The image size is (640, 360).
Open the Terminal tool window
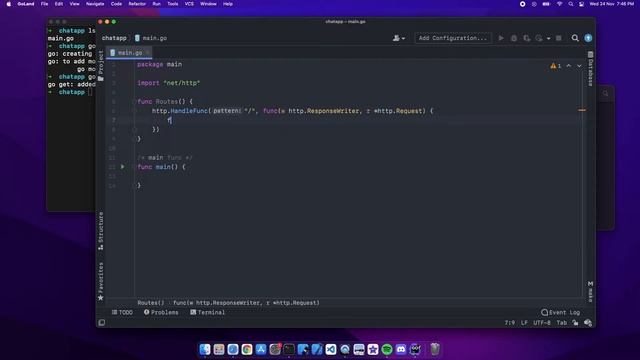tap(207, 312)
